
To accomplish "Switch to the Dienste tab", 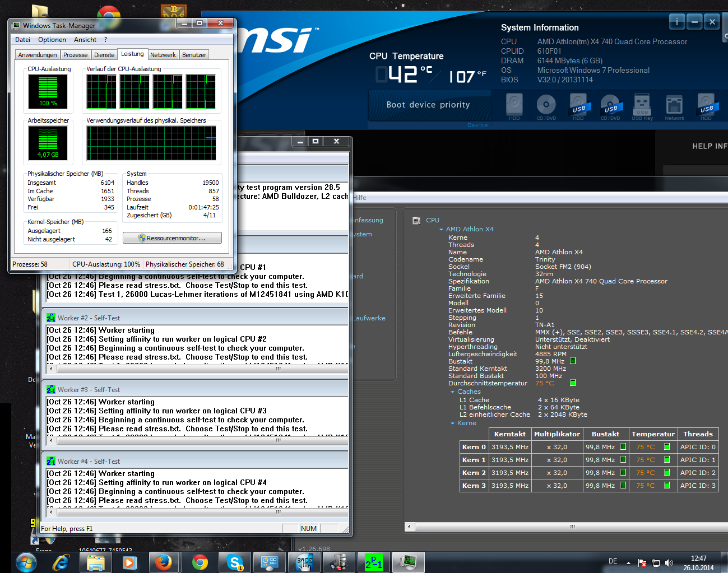I will point(104,55).
